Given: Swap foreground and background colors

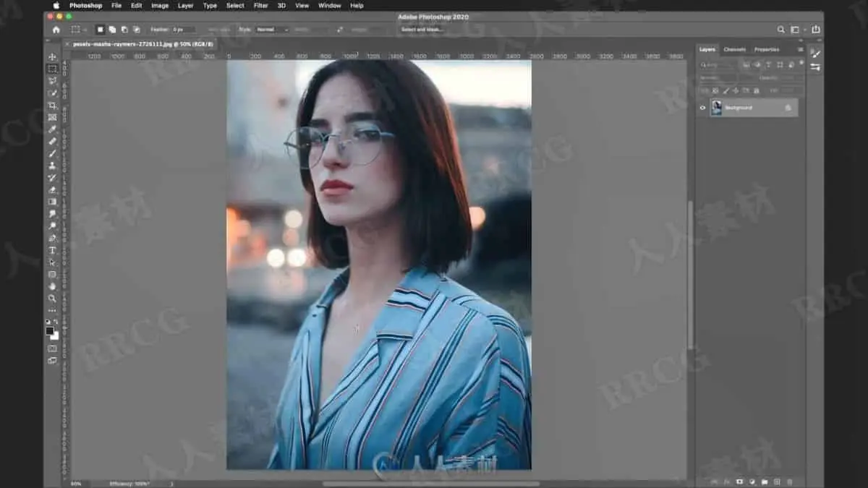Looking at the screenshot, I should point(56,322).
